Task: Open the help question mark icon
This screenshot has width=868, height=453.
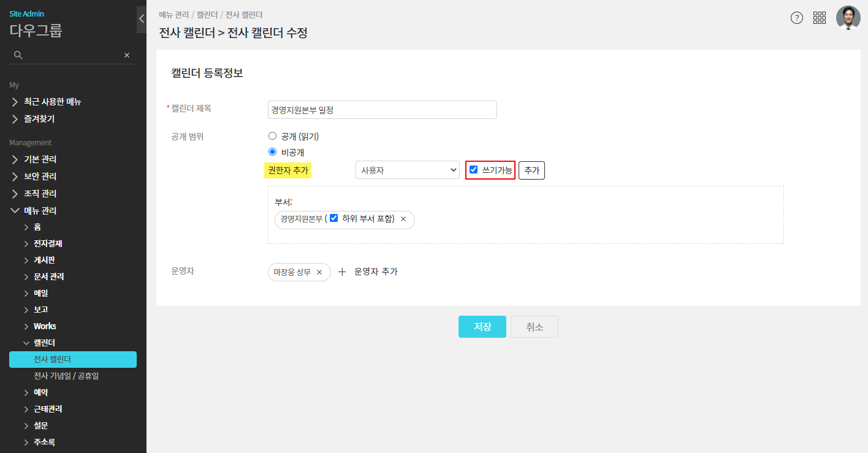Action: point(796,18)
